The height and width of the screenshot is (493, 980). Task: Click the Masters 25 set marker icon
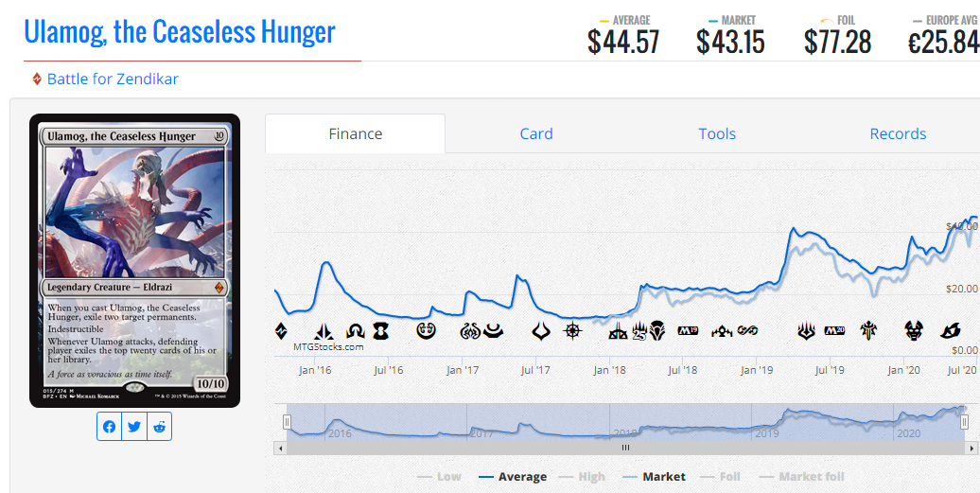pos(639,330)
